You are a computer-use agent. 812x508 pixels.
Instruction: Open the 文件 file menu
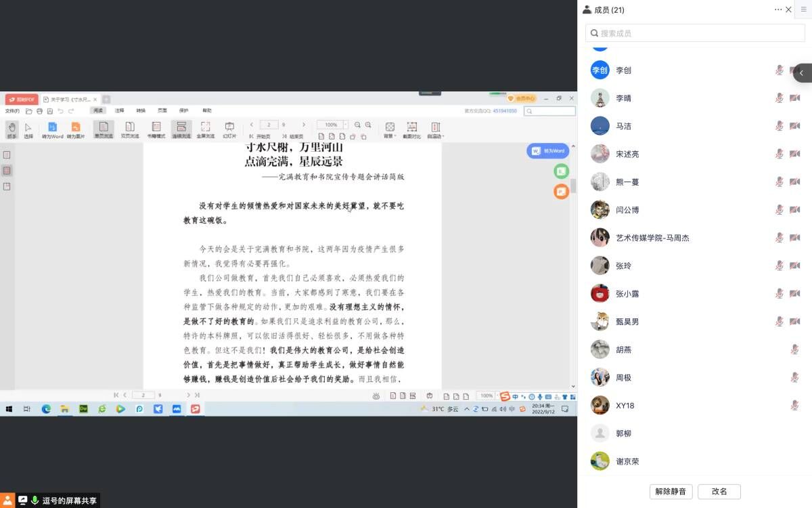click(12, 110)
